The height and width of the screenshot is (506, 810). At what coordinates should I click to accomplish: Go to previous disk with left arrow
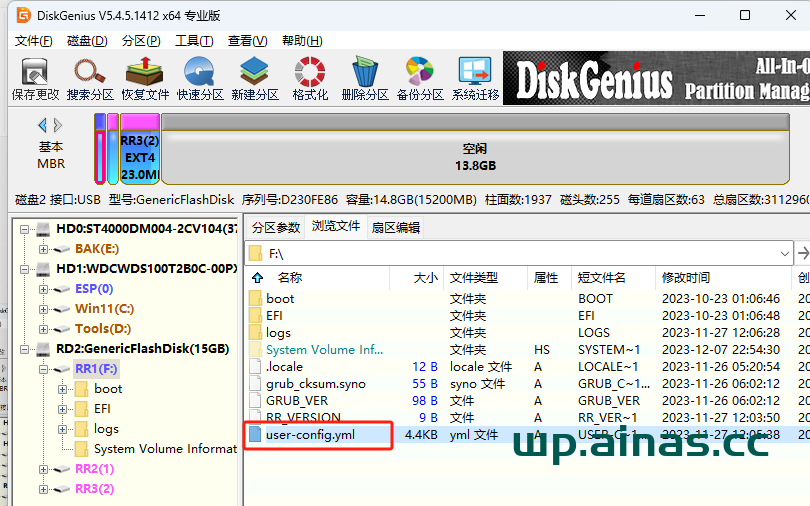pos(42,125)
